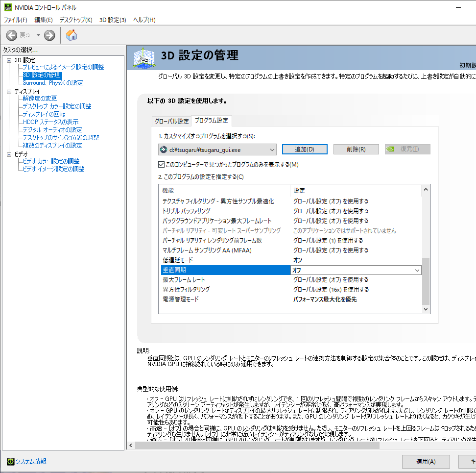This screenshot has height=473, width=476.
Task: Open the デスクトップ(K) menu
Action: (x=76, y=20)
